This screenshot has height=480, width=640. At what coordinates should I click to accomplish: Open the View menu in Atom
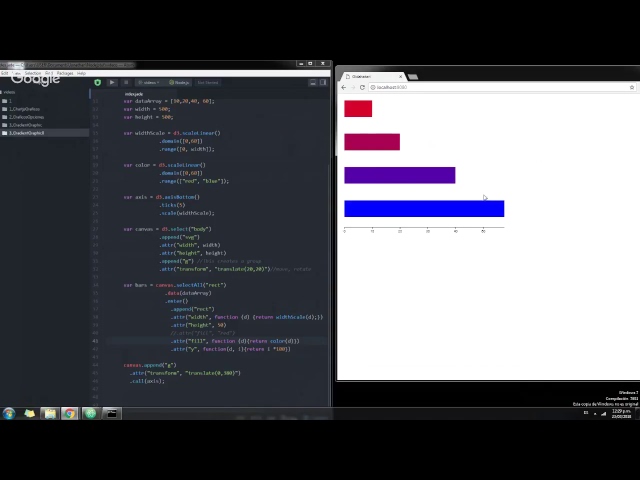coord(16,73)
